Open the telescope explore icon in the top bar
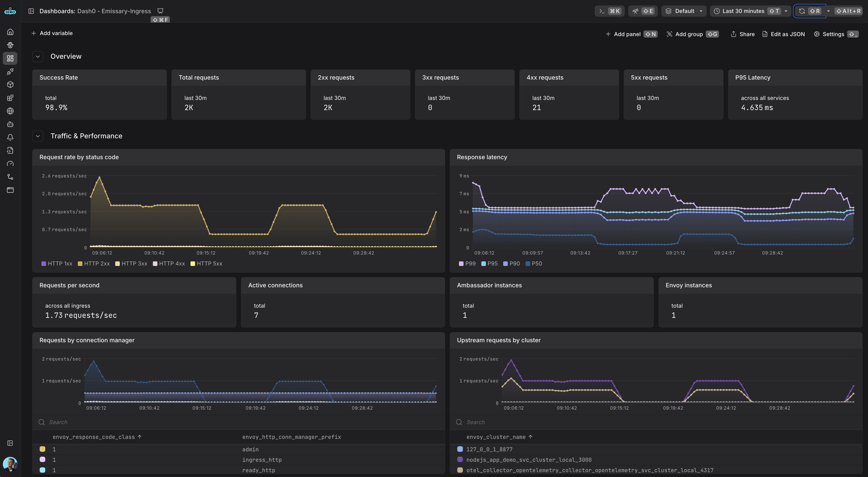The image size is (868, 477). tap(635, 11)
